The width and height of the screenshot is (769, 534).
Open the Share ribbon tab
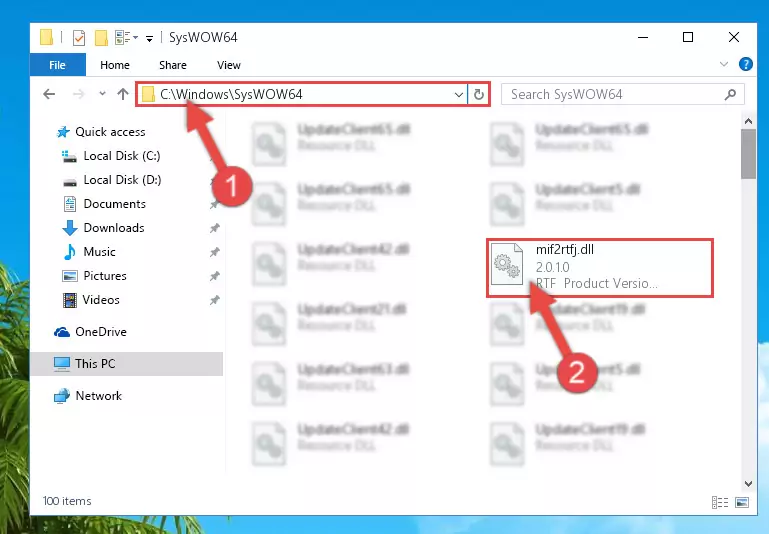[x=173, y=65]
